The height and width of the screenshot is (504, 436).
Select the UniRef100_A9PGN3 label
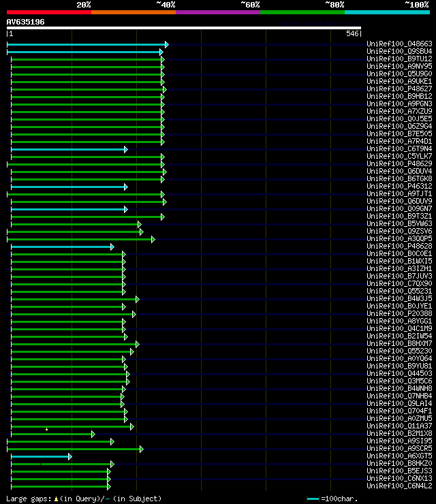(x=399, y=104)
